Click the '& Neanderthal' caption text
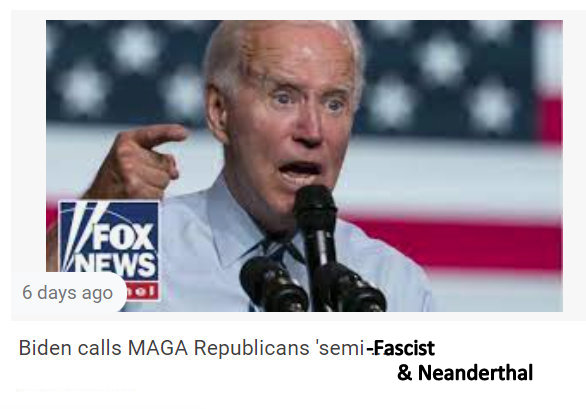The image size is (586, 409). 465,373
